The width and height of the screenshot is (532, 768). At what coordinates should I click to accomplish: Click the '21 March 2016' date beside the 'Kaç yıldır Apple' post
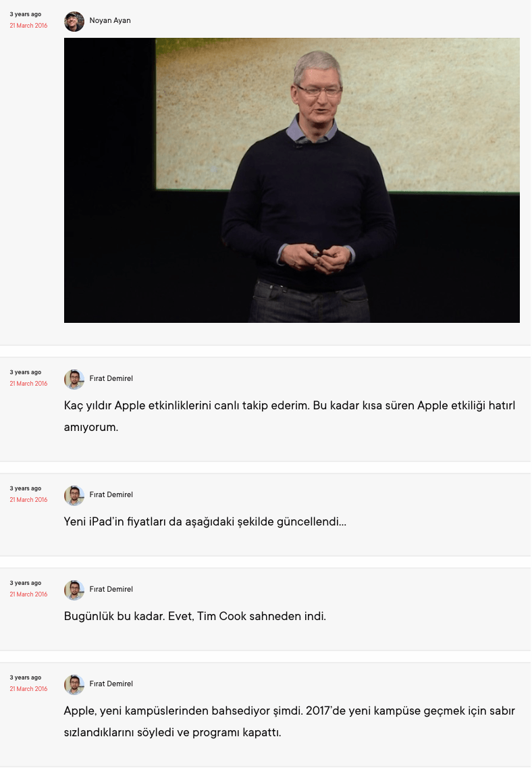click(x=28, y=384)
